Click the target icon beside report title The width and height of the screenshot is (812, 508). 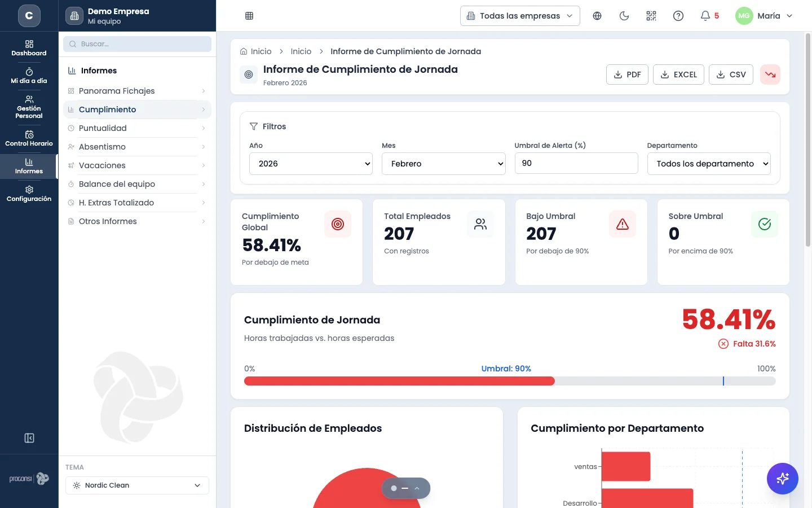coord(249,75)
